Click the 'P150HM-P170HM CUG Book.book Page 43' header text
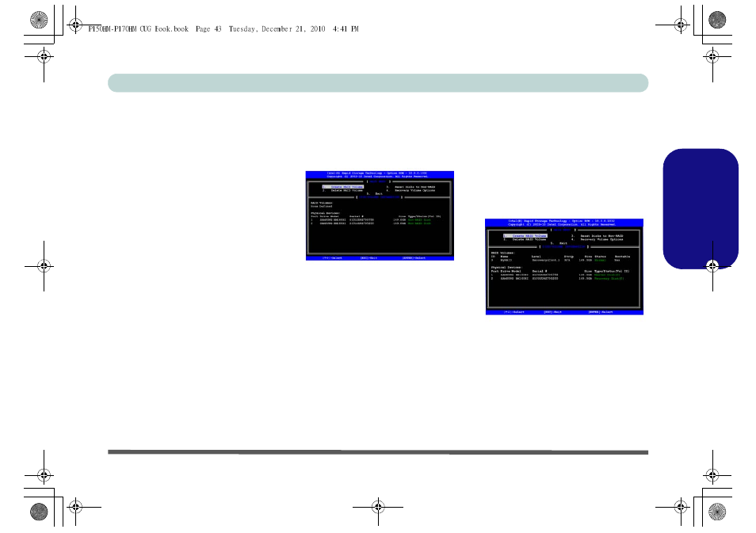756x533 pixels. click(x=155, y=29)
